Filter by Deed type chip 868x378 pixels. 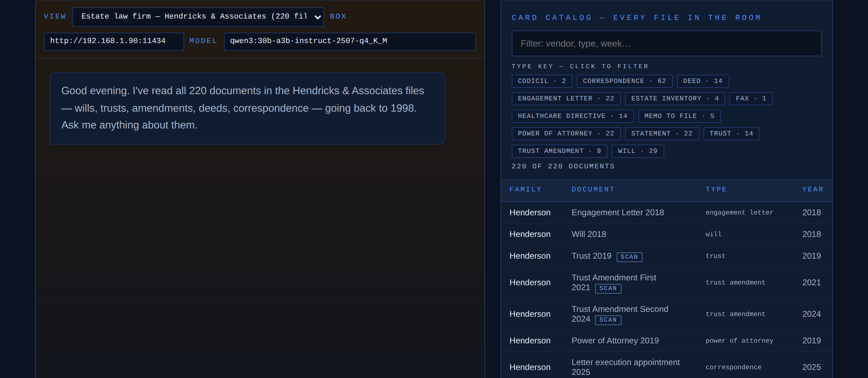[703, 81]
